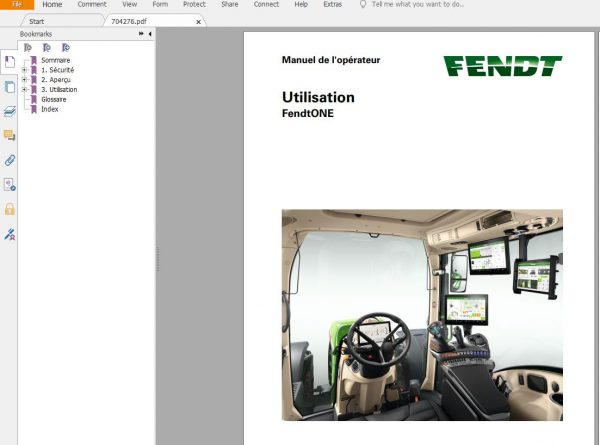This screenshot has height=445, width=600.
Task: Open the document search sidebar icon
Action: pyautogui.click(x=10, y=184)
